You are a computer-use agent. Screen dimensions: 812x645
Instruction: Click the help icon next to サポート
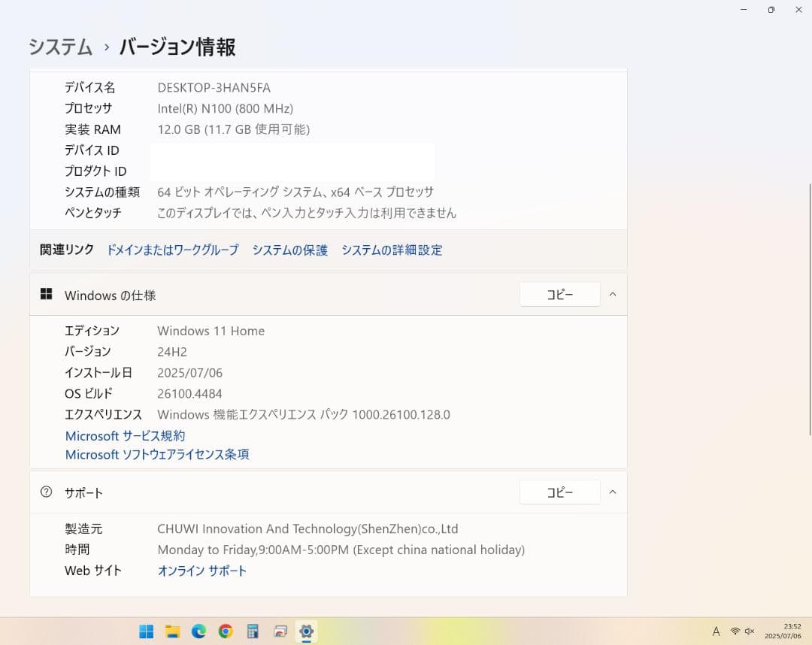pyautogui.click(x=47, y=492)
